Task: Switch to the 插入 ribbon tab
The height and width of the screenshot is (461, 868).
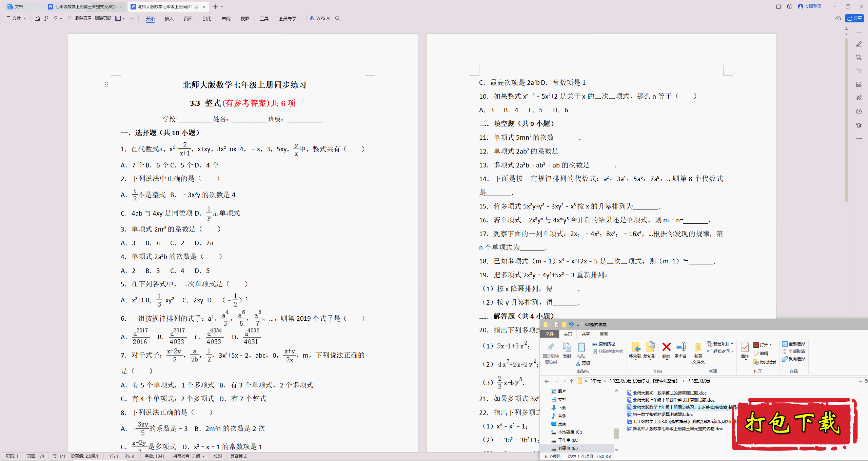Action: pyautogui.click(x=169, y=19)
